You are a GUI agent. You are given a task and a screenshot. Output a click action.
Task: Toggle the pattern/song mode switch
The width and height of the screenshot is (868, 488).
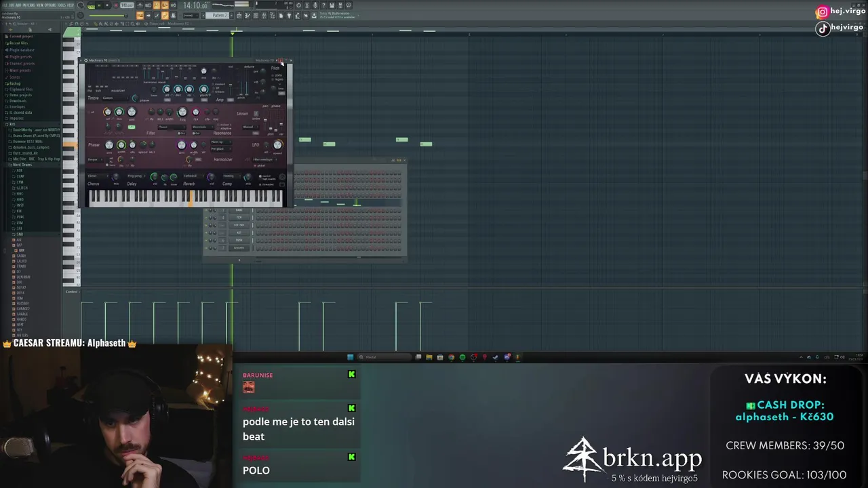coord(91,5)
